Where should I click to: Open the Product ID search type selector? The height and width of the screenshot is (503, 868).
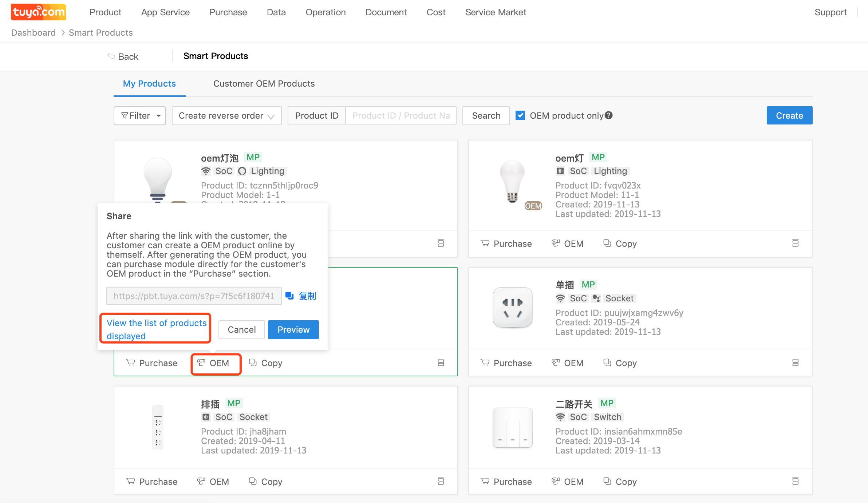click(316, 116)
